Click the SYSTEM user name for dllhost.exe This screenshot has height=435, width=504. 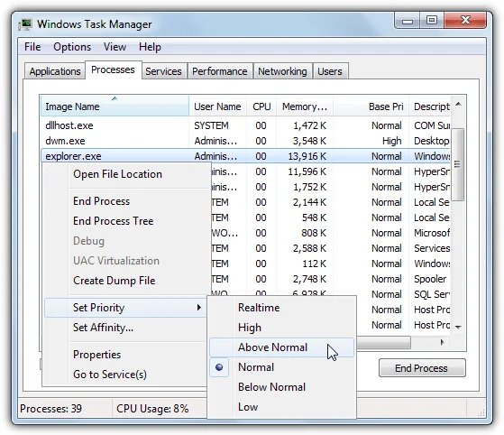[x=211, y=125]
